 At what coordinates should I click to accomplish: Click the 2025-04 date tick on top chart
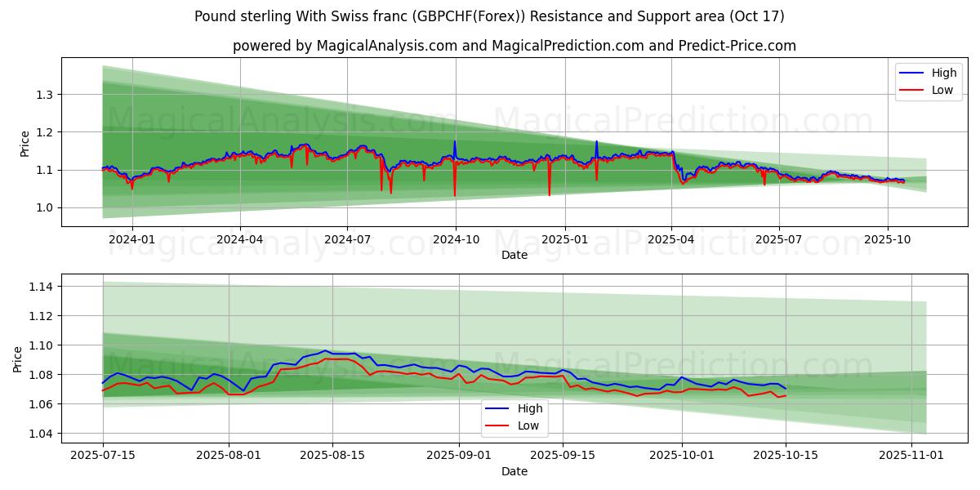point(671,239)
